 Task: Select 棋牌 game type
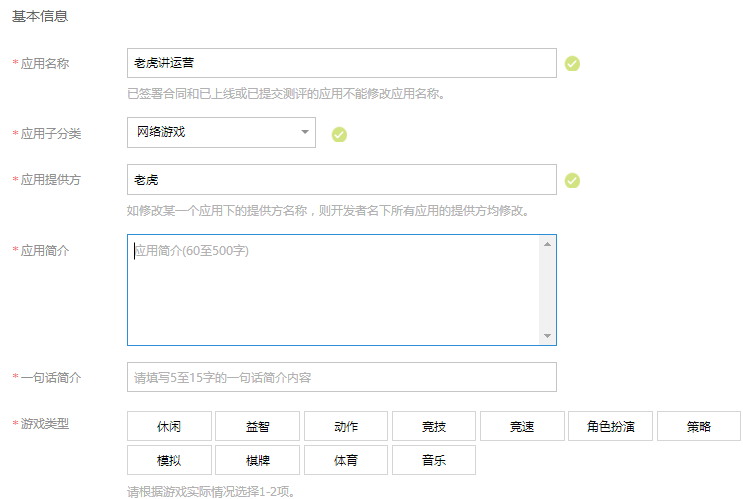click(257, 460)
